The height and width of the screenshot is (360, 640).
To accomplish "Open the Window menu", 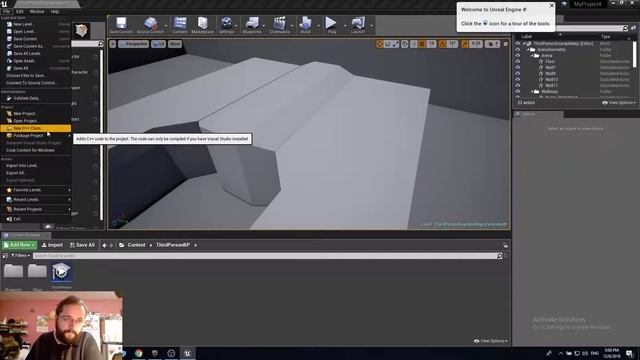I will 37,11.
